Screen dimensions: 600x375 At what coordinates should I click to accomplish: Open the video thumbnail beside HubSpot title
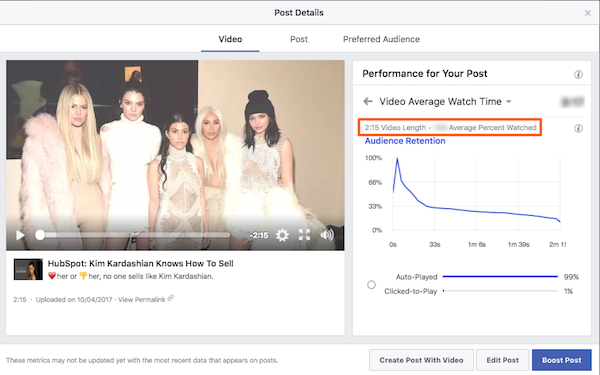coord(28,269)
